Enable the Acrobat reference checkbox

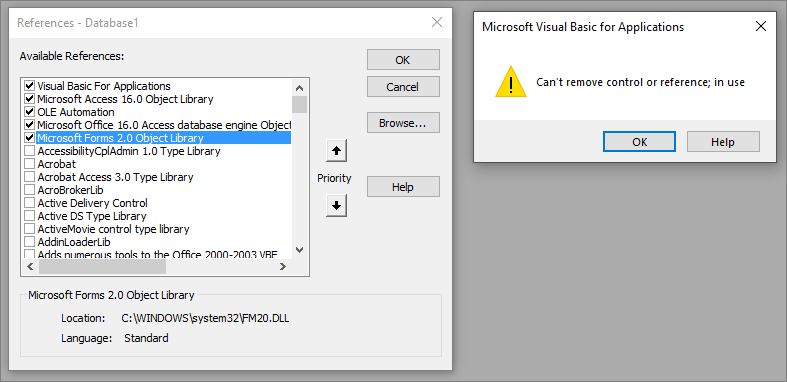(x=29, y=164)
